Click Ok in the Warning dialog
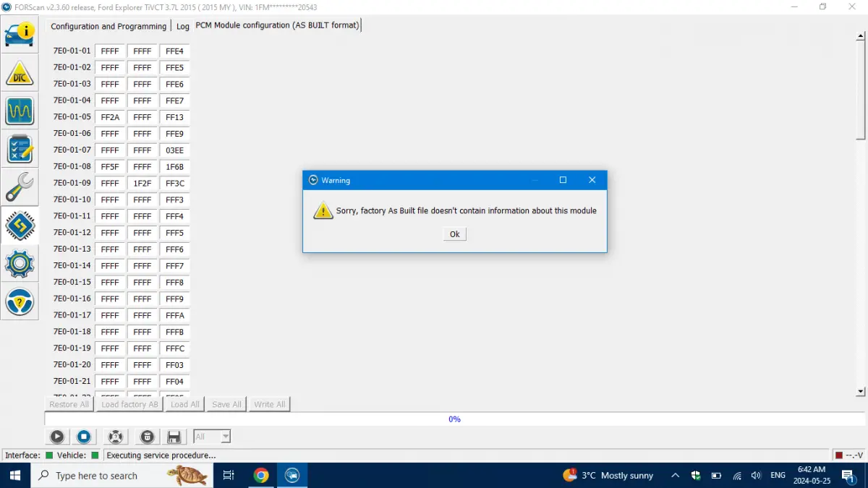Screen dimensions: 868x488 coord(454,234)
